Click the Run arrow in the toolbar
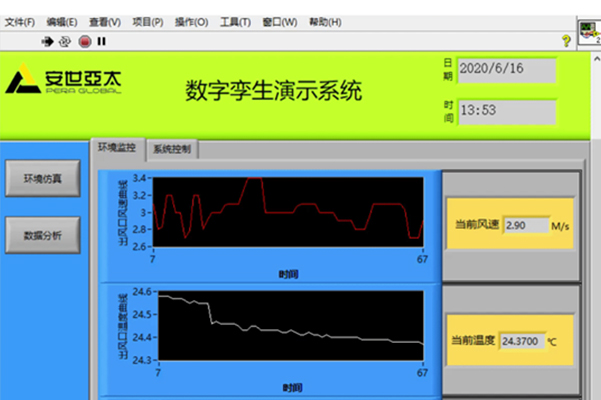This screenshot has width=601, height=400. (x=47, y=41)
